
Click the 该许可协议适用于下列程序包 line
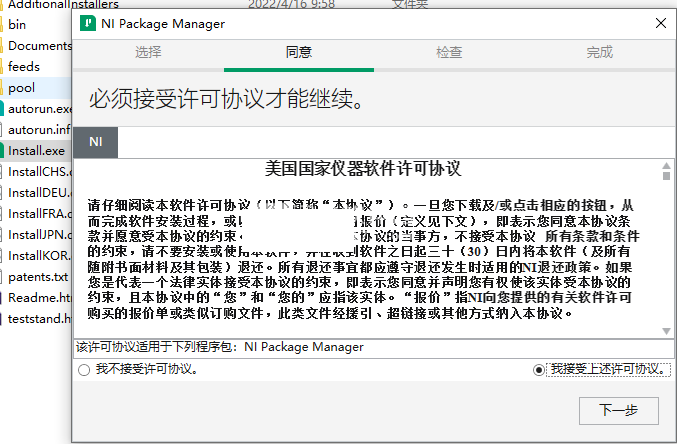pos(220,347)
